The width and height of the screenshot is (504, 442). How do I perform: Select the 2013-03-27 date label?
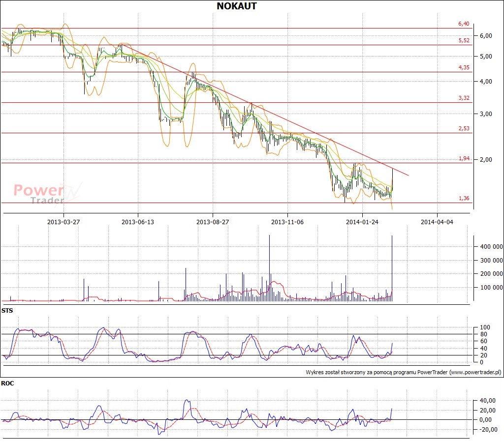pyautogui.click(x=63, y=222)
